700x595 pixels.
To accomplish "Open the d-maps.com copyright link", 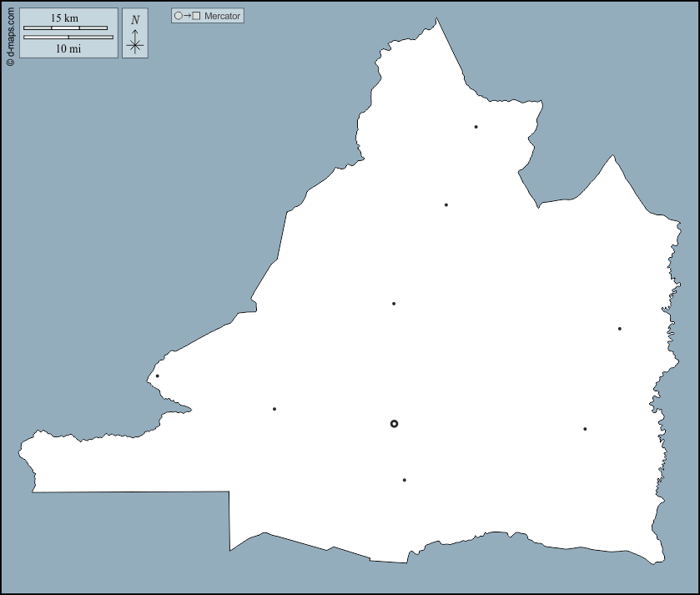I will (x=10, y=34).
